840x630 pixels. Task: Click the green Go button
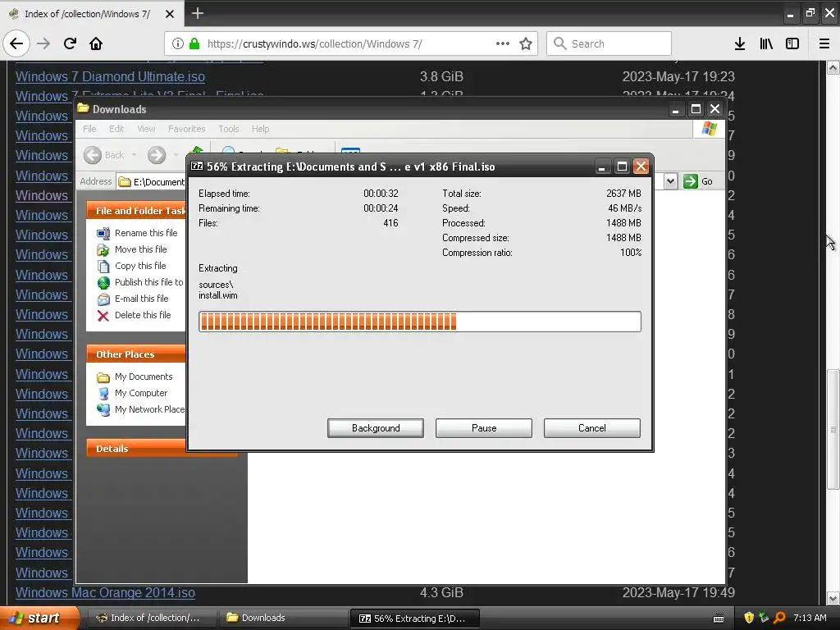698,181
